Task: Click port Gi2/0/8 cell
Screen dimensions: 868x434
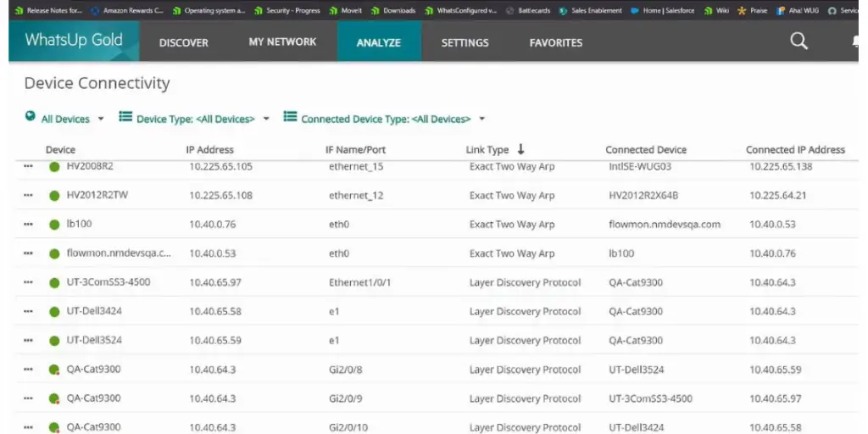Action: [346, 370]
